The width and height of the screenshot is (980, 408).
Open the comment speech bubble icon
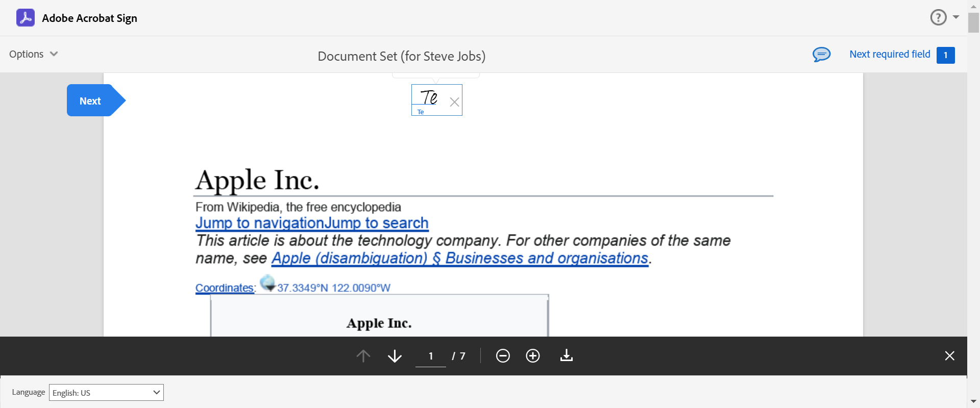coord(822,54)
